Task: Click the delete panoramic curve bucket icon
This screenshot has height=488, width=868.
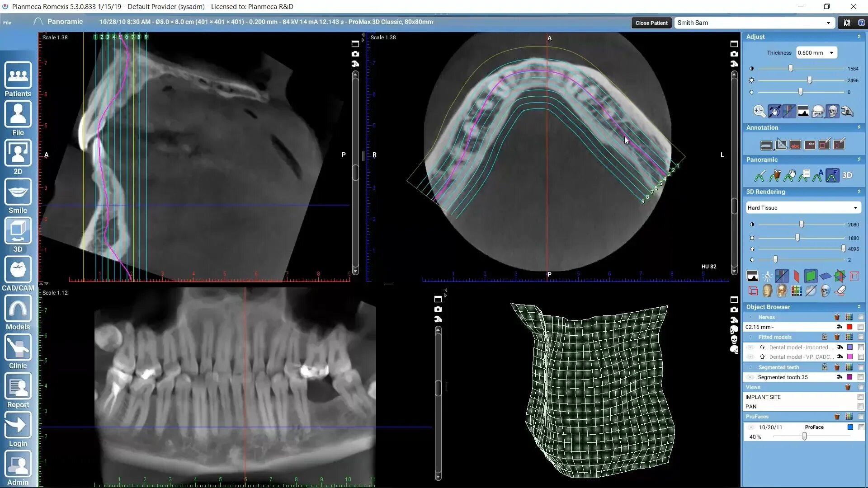Action: [x=775, y=175]
